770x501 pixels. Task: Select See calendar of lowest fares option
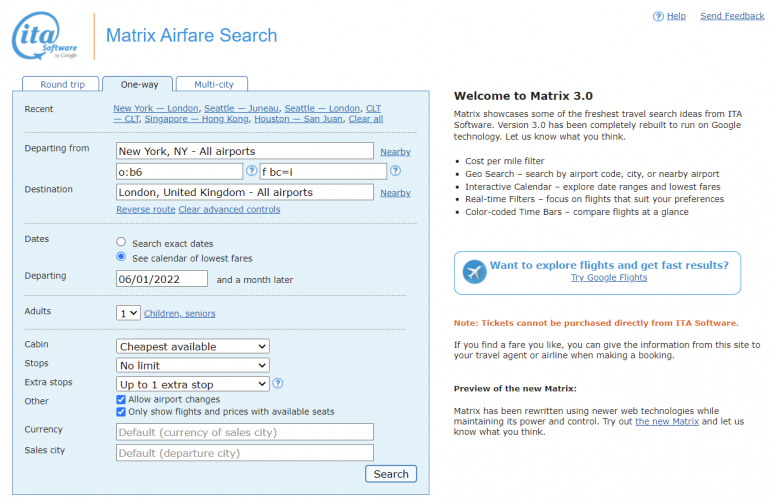tap(121, 257)
